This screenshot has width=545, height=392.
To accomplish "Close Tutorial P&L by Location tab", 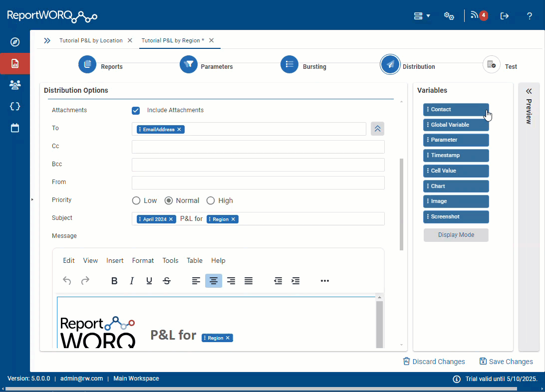I will point(130,40).
